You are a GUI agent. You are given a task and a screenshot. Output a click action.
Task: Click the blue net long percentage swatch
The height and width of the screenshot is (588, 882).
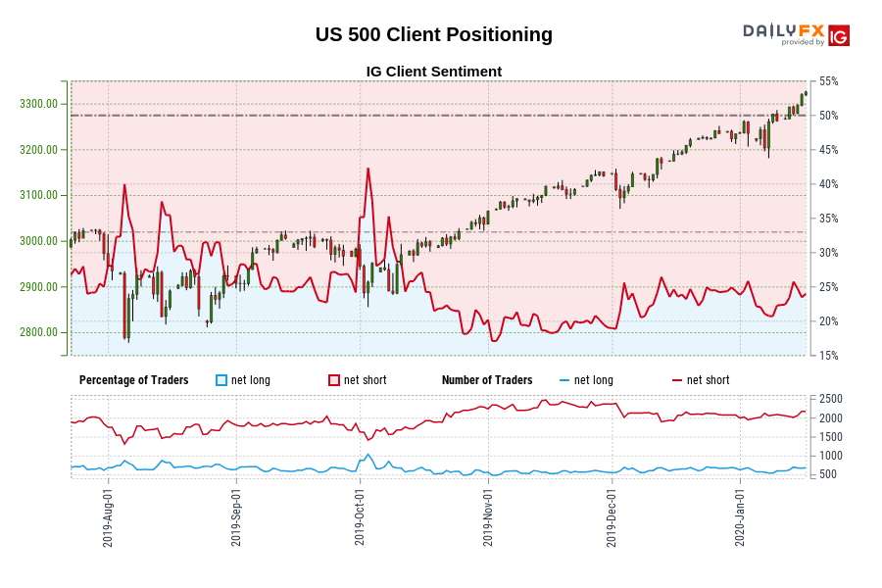coord(221,380)
